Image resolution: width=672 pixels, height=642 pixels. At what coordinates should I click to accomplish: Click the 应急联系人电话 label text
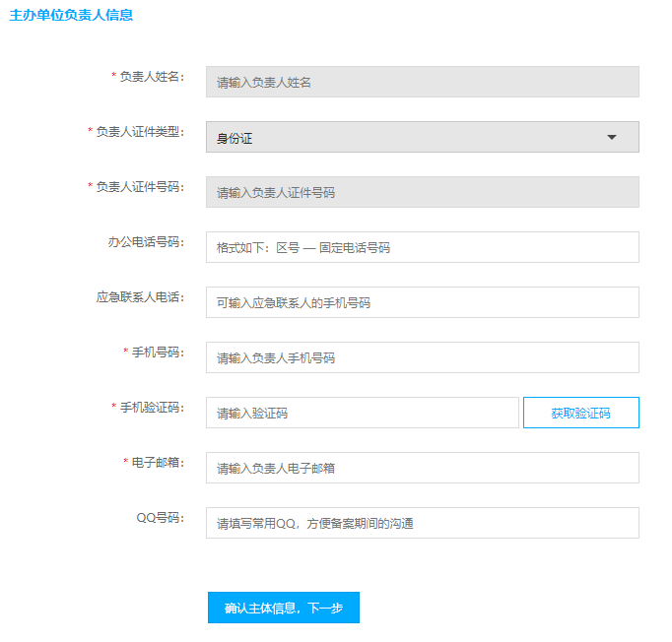coord(140,297)
